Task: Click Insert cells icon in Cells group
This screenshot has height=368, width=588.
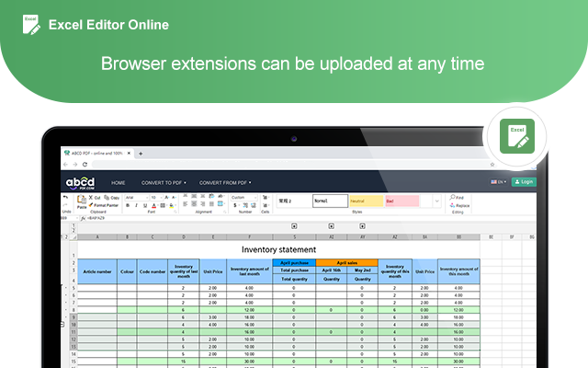Action: click(266, 197)
